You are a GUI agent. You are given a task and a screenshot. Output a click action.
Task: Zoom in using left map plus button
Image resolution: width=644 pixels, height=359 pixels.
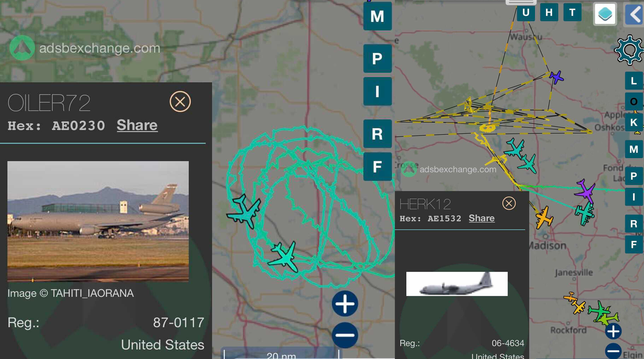tap(345, 304)
